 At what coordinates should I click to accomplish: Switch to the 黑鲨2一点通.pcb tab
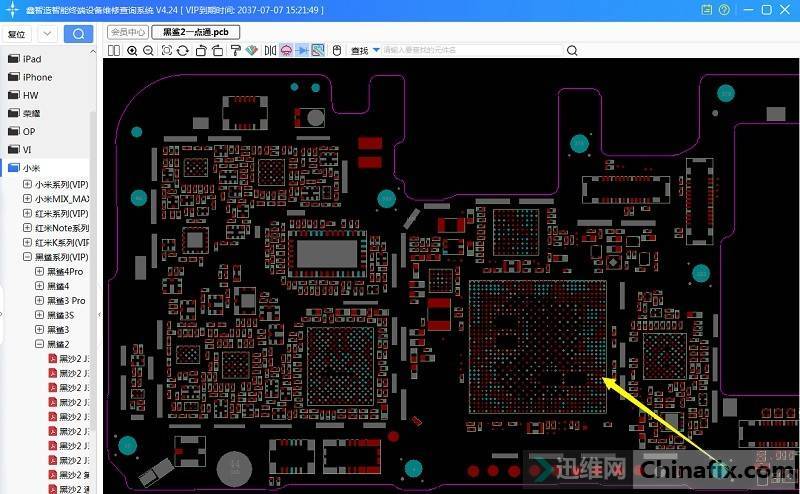coord(196,32)
